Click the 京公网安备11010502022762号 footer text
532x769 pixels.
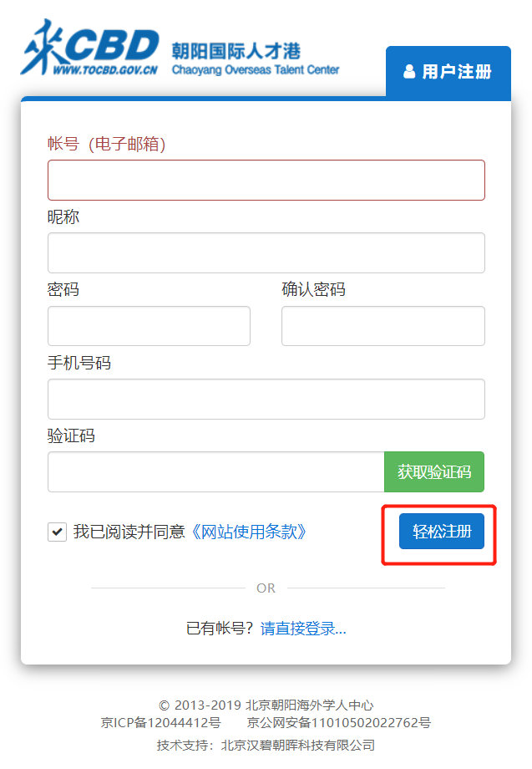pos(339,722)
